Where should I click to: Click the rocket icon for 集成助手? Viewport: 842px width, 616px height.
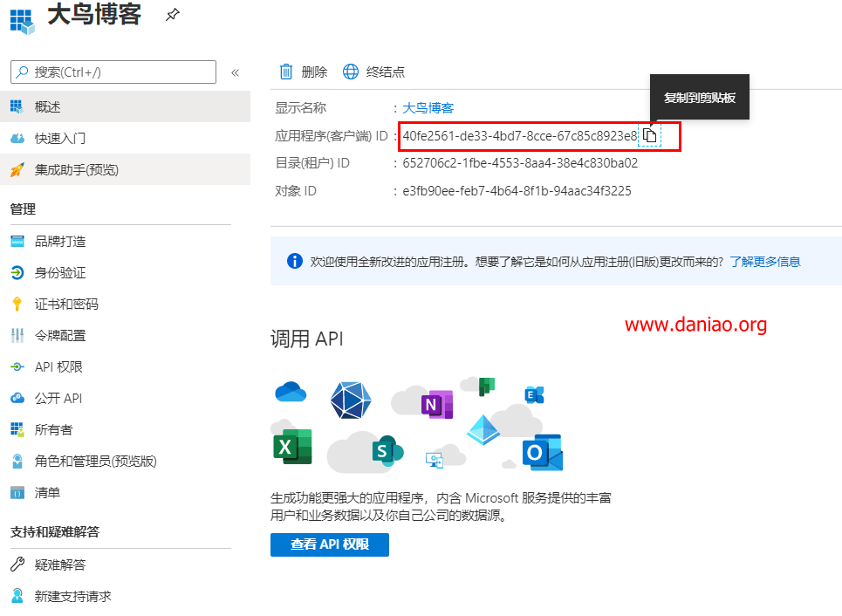17,170
